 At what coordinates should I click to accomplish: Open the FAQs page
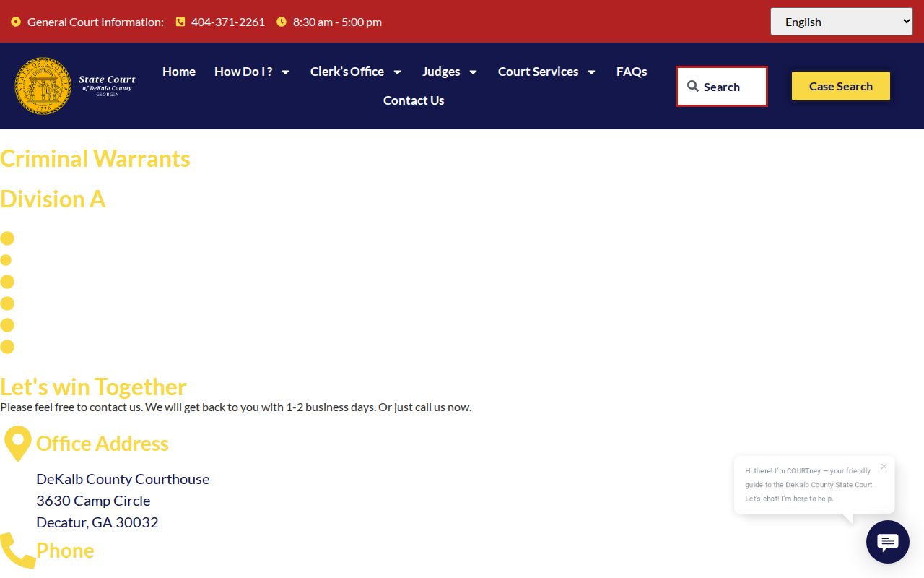632,72
